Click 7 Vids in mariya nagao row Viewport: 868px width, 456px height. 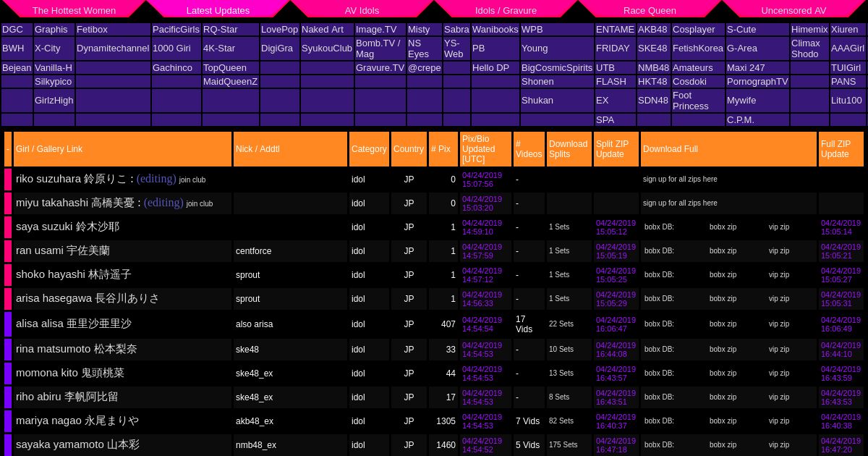click(x=527, y=421)
